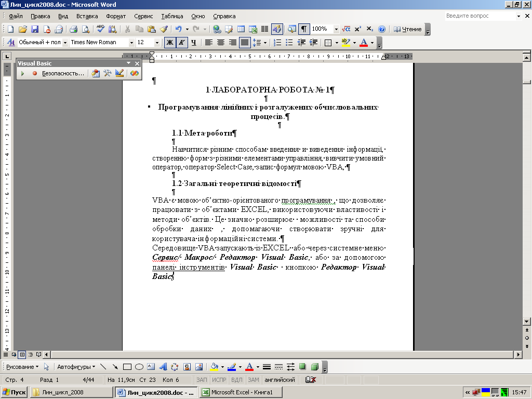
Task: Switch to Чтение reading layout
Action: coord(407,30)
